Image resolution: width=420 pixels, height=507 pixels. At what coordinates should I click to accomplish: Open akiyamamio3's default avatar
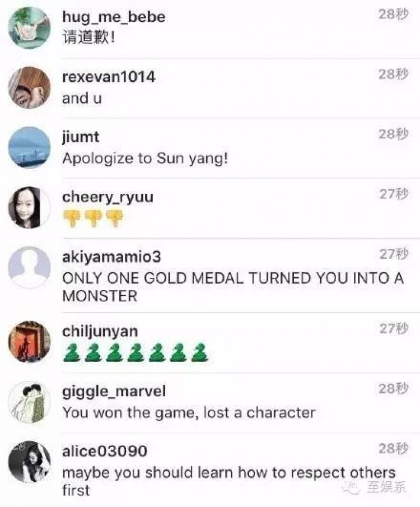[29, 267]
